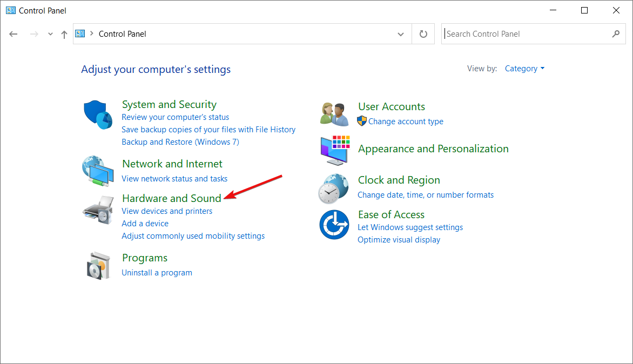
Task: Click the User Accounts people icon
Action: tap(334, 114)
